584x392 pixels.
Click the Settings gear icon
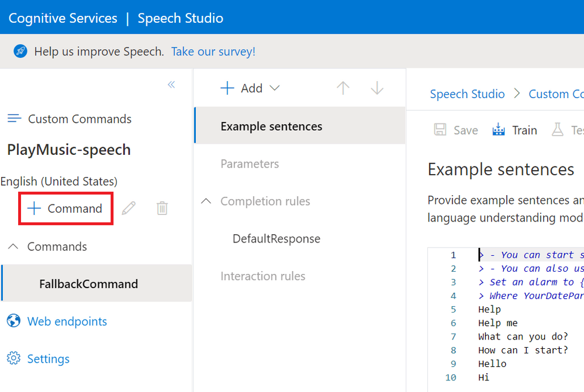[x=14, y=358]
